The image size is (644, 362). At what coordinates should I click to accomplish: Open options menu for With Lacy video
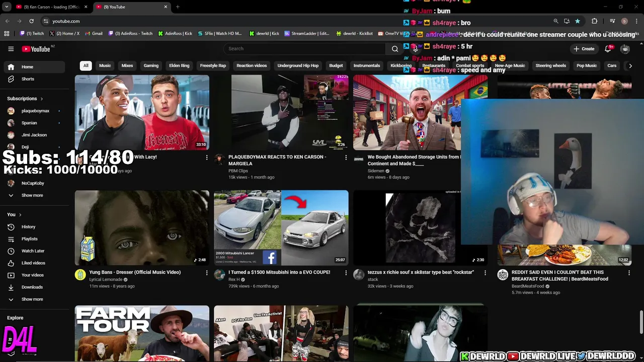(x=206, y=157)
